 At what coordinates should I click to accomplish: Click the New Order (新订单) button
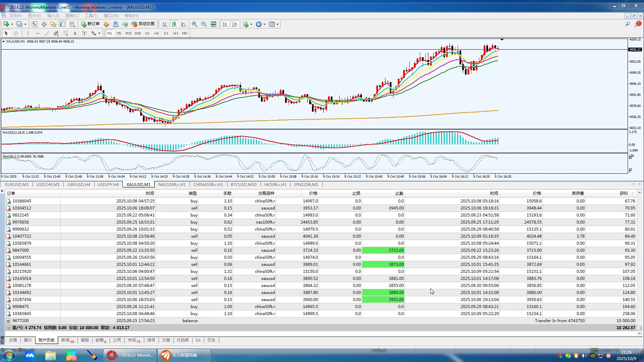(90, 24)
